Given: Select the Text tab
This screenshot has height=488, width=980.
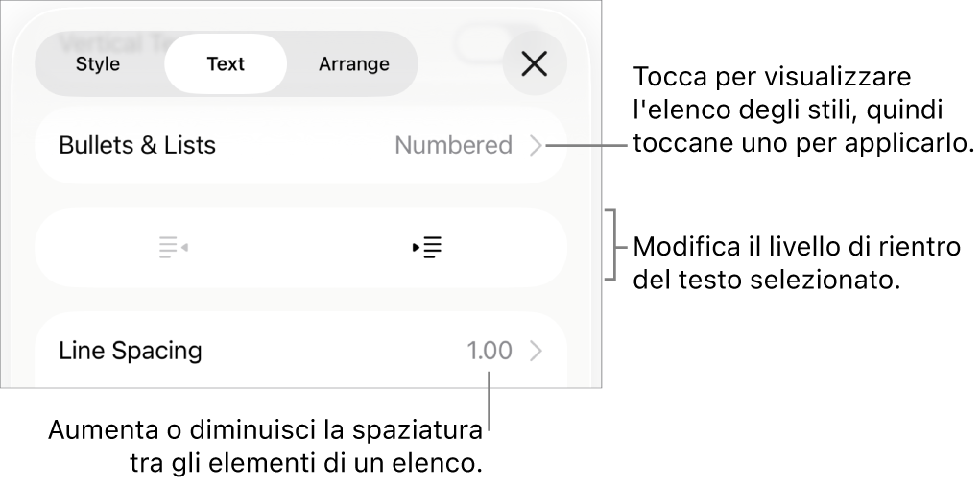Looking at the screenshot, I should pyautogui.click(x=226, y=64).
